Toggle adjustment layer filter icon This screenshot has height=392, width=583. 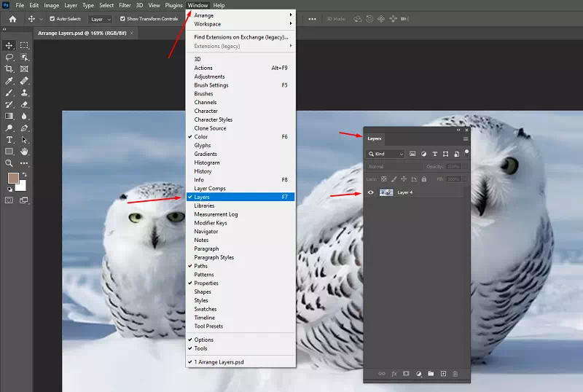click(423, 154)
